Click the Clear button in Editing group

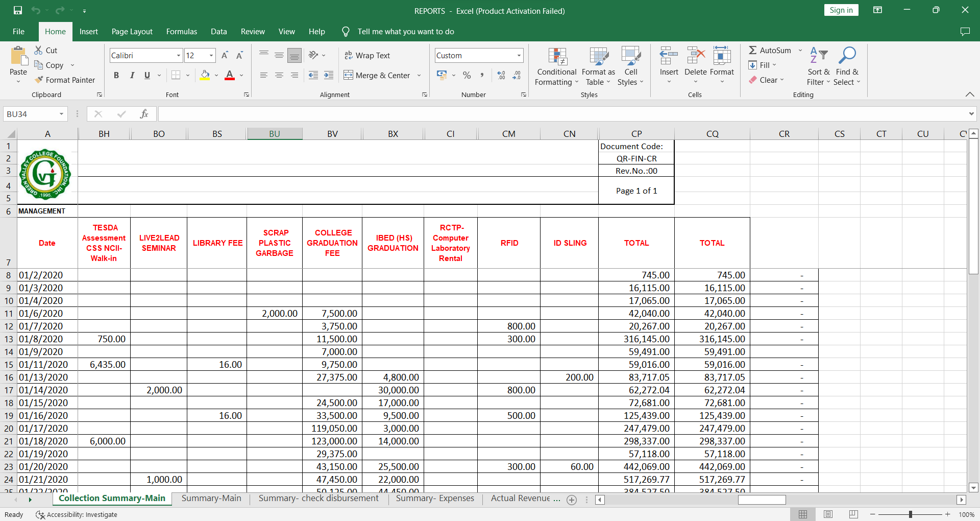tap(767, 80)
